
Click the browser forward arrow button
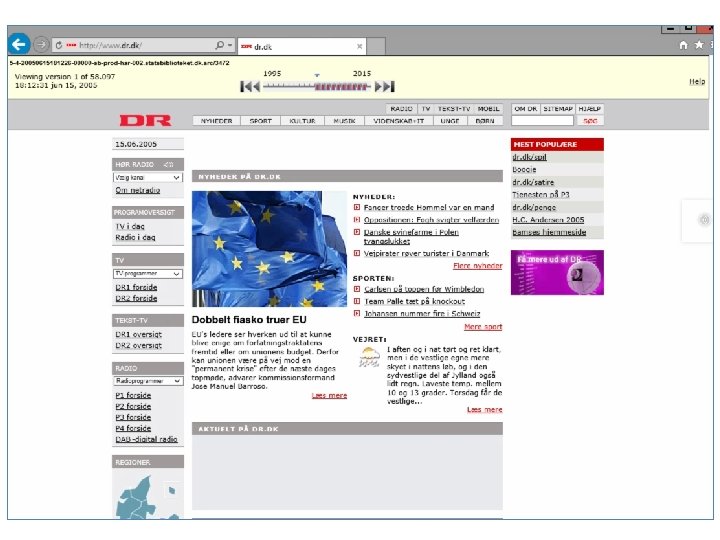pyautogui.click(x=41, y=45)
